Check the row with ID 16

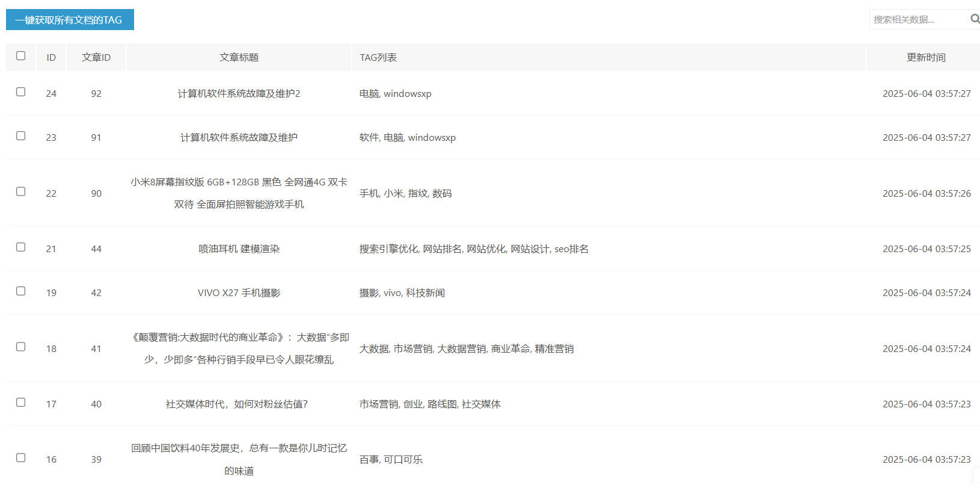(21, 458)
